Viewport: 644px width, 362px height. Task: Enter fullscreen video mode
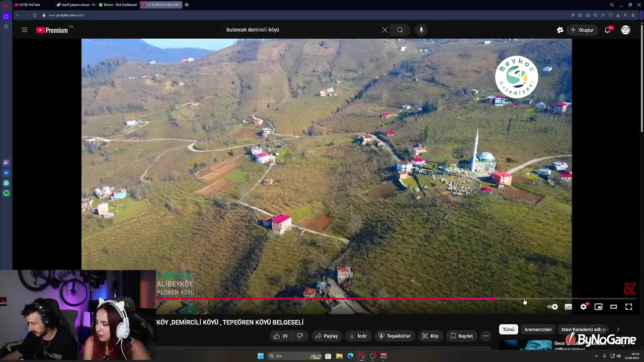pos(628,307)
